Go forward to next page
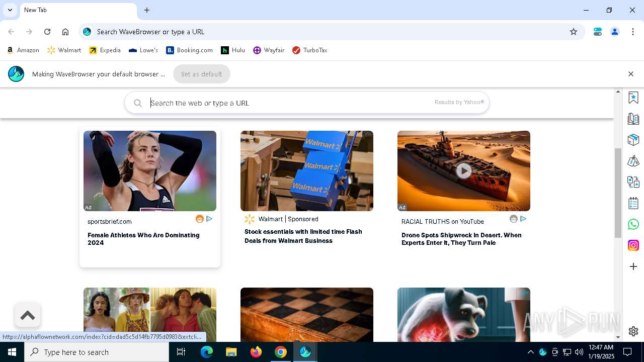 click(29, 32)
